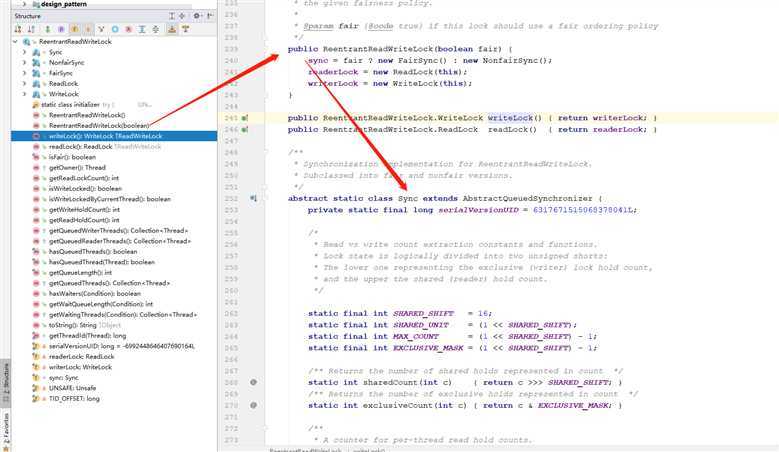Select getReadLockCount(): int method

coord(83,178)
